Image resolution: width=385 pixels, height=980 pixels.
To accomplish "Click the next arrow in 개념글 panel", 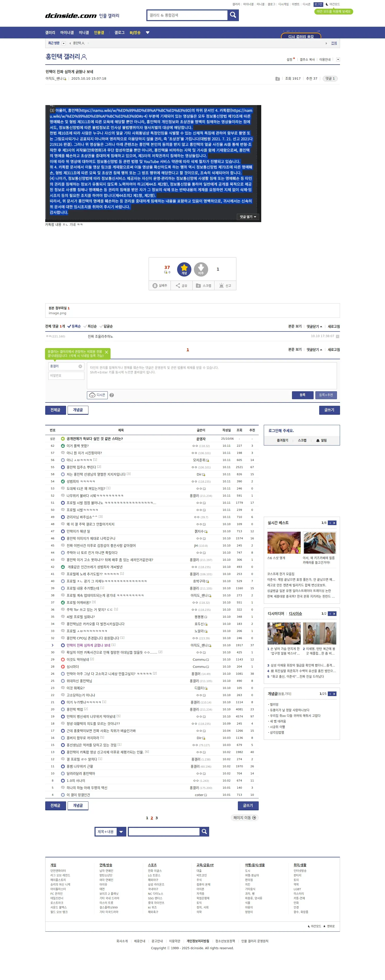I will (334, 694).
